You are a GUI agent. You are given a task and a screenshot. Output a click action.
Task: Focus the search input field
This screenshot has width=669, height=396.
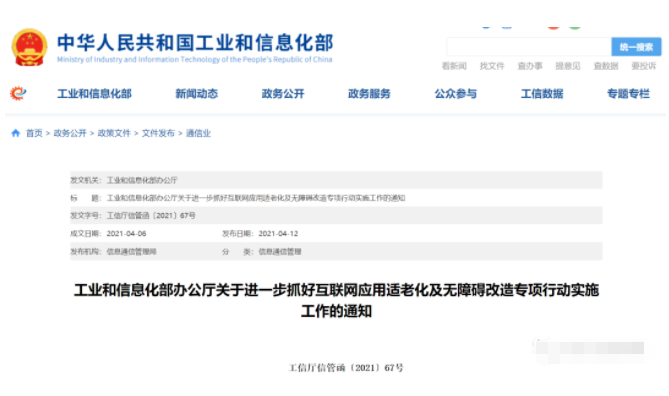[529, 47]
